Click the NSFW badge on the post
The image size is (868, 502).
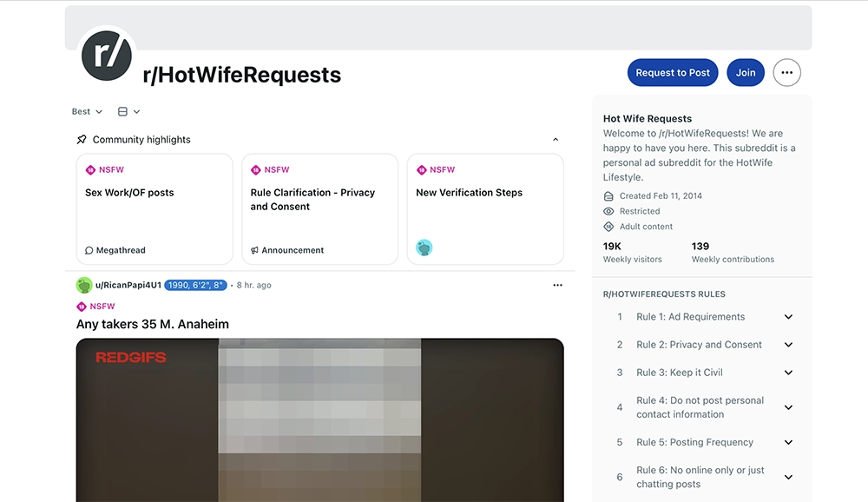click(x=95, y=307)
